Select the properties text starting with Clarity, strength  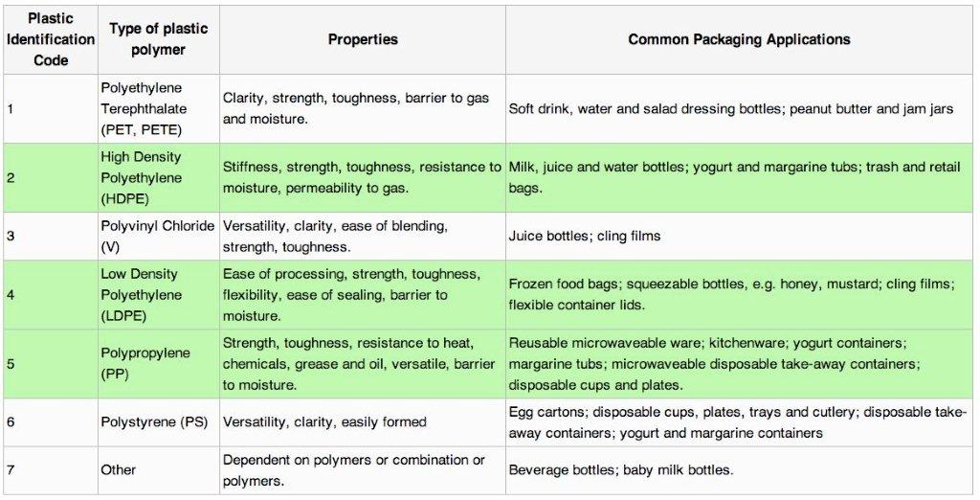click(355, 108)
